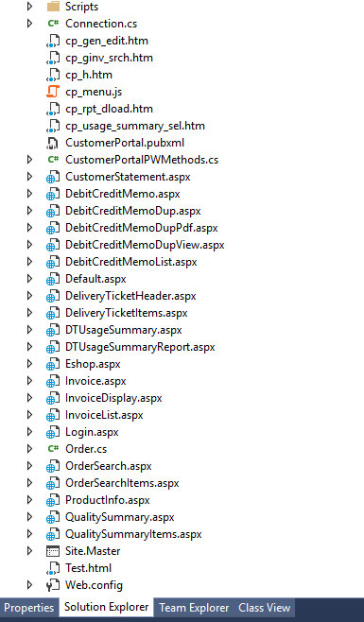
Task: Select DeliveryTicketItems.aspx file name
Action: [127, 313]
